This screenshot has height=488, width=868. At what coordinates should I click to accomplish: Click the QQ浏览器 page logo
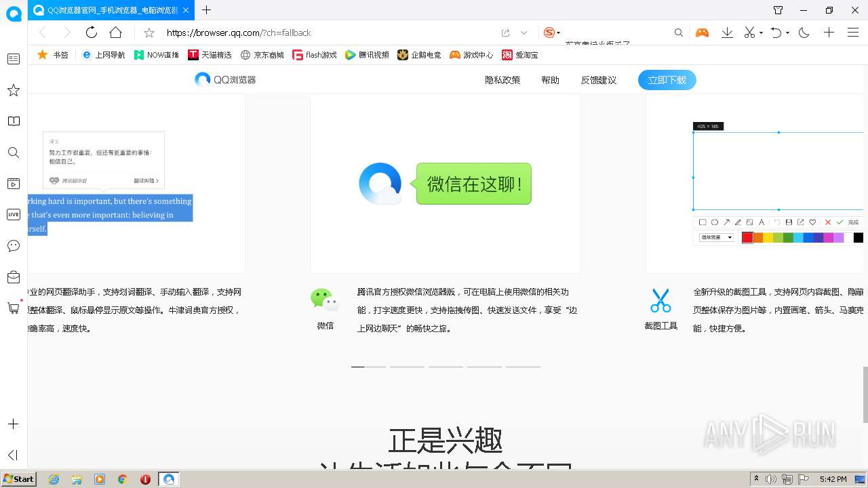(225, 79)
